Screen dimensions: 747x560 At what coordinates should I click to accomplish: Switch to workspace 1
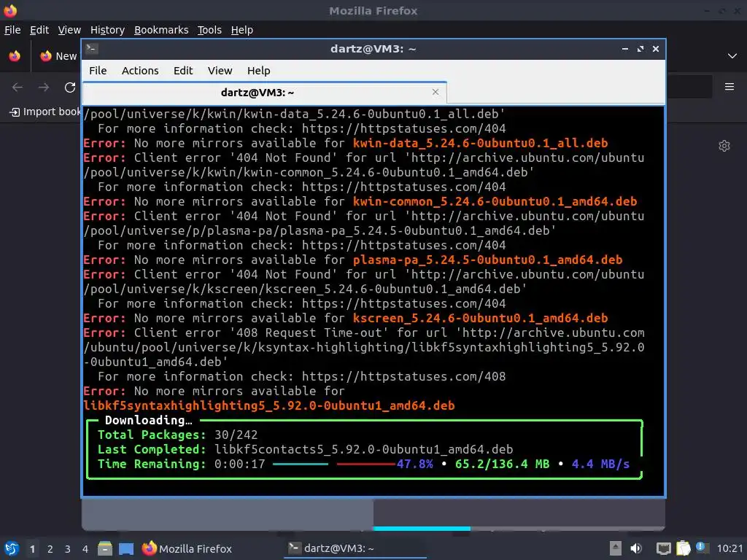32,549
